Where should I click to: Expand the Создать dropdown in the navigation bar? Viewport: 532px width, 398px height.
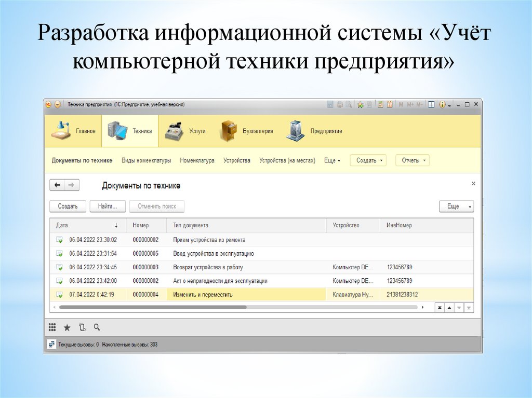368,161
